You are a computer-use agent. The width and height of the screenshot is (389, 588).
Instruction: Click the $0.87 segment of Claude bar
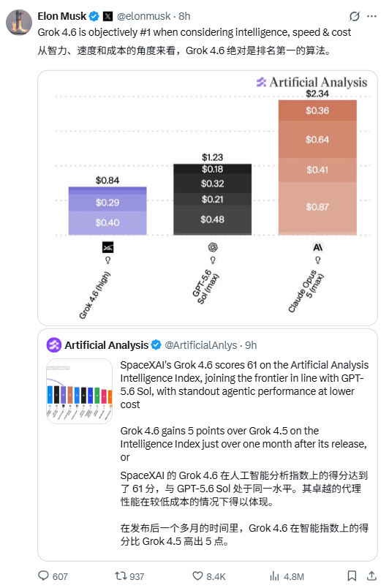pyautogui.click(x=317, y=208)
